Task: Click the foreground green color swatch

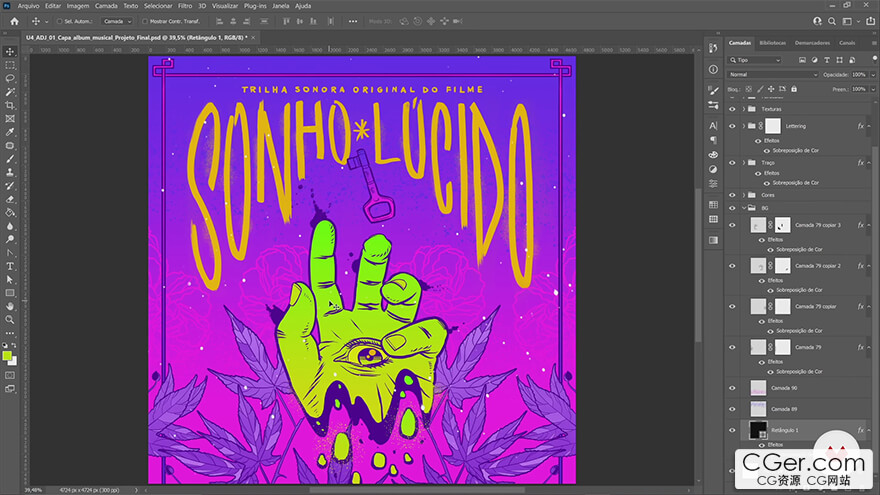Action: point(7,356)
